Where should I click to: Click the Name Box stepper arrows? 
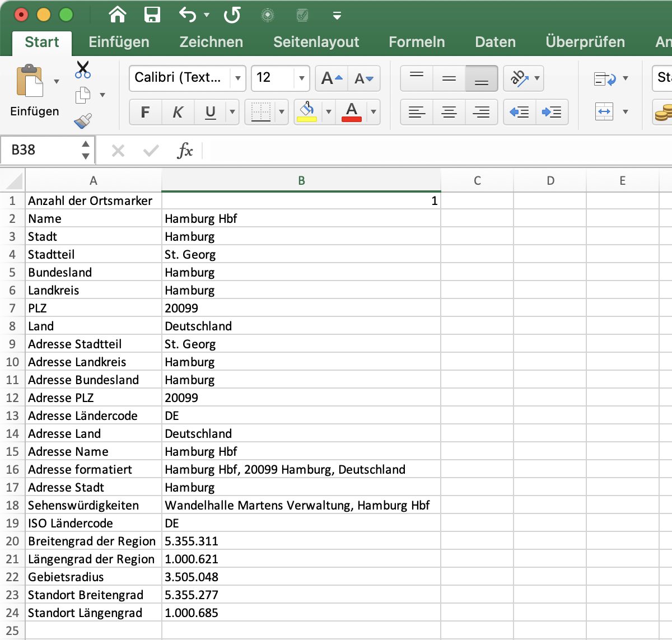click(86, 150)
